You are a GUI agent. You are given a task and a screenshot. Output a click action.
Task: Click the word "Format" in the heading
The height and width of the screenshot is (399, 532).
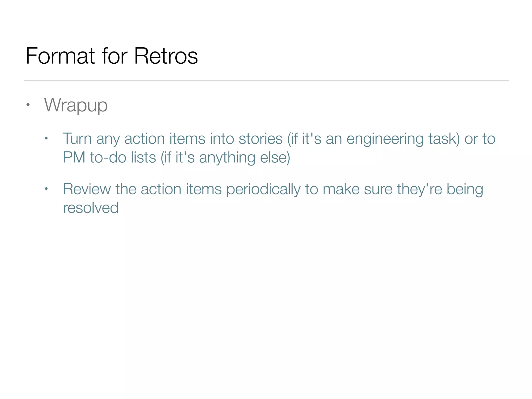pyautogui.click(x=60, y=56)
